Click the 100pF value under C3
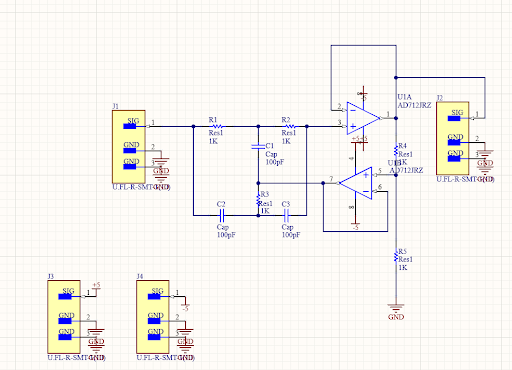The height and width of the screenshot is (370, 512). [291, 235]
